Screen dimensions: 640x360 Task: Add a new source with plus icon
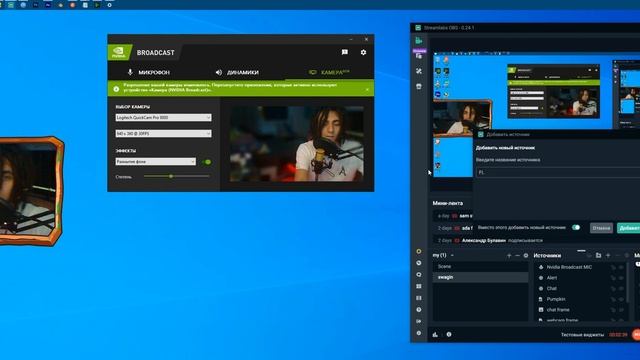point(608,256)
